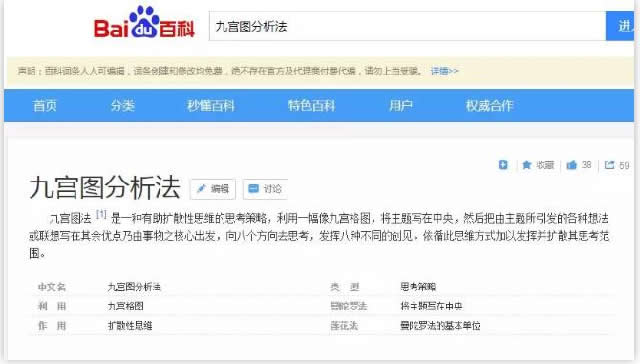Click the thumbs-up like icon showing 38
Viewport: 640px width, 364px height.
[x=571, y=165]
